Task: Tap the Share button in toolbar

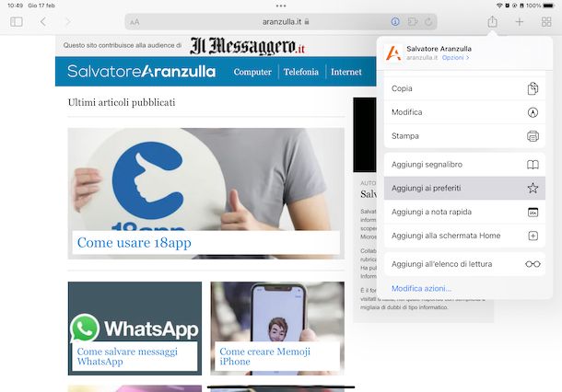Action: 493,21
